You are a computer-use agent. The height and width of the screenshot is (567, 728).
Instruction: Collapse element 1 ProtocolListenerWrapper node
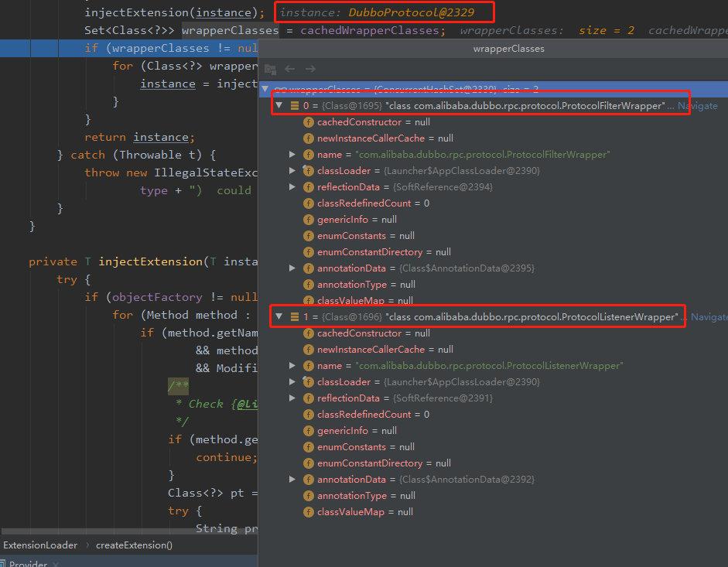(x=279, y=316)
